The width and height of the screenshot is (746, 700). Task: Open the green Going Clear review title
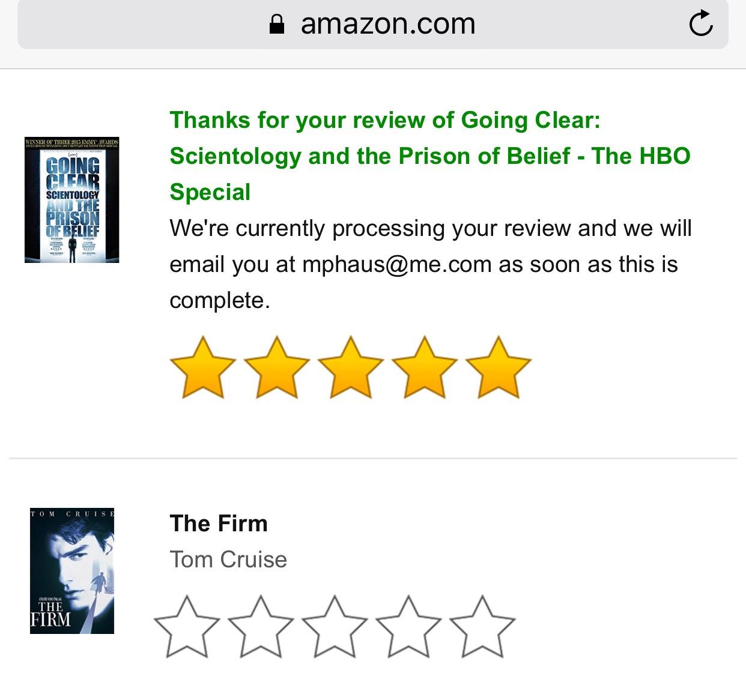pos(429,156)
